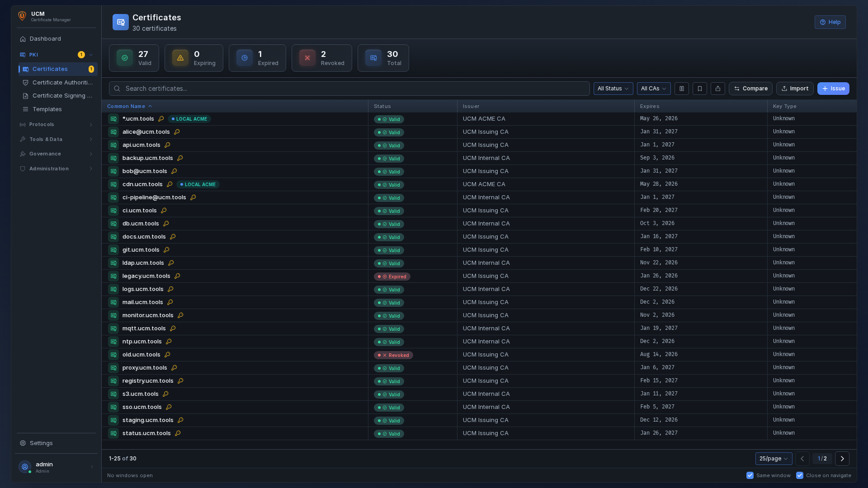Open the All CAs filter dropdown
Viewport: 868px width, 488px height.
coord(654,89)
